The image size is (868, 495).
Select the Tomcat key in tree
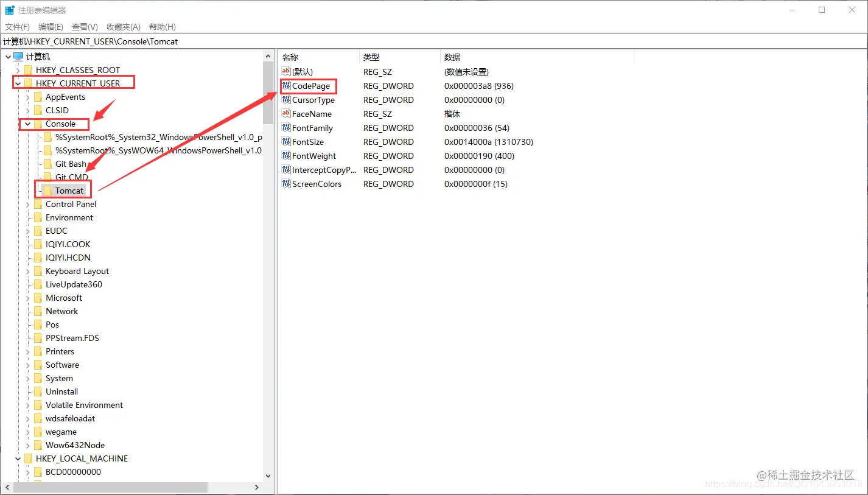click(x=69, y=191)
